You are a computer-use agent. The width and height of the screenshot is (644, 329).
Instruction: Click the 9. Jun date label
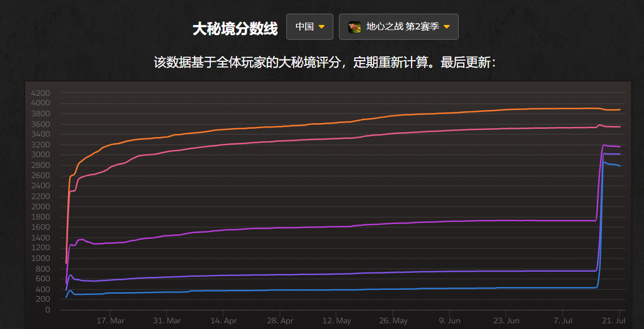coord(450,320)
